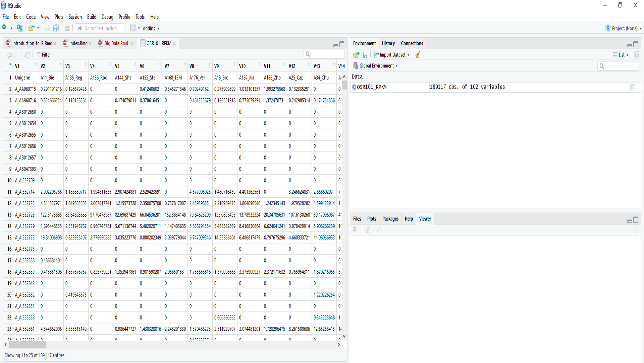644x363 pixels.
Task: Click the save workspace icon in Environment pane
Action: click(365, 55)
